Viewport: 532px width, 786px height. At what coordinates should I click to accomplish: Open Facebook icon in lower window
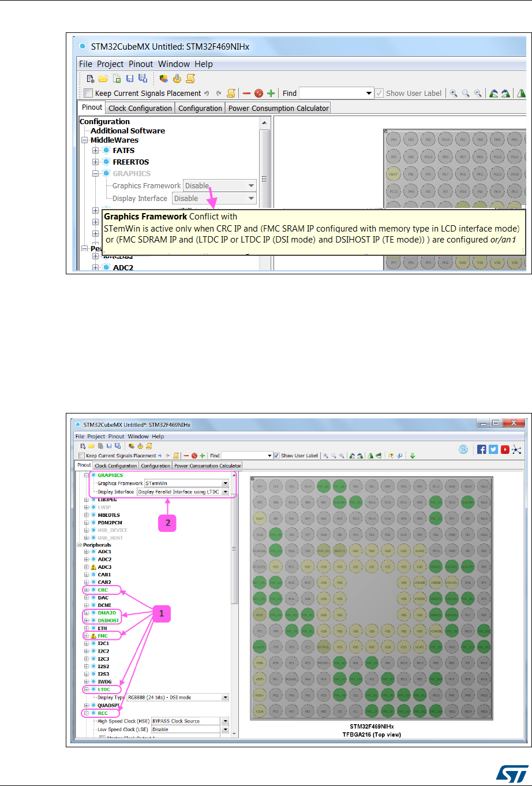pos(481,449)
